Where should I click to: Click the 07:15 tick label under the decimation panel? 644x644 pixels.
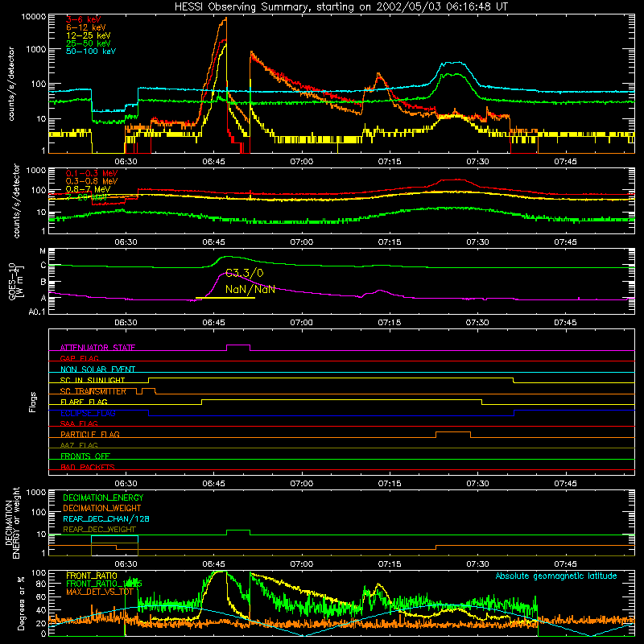click(390, 564)
